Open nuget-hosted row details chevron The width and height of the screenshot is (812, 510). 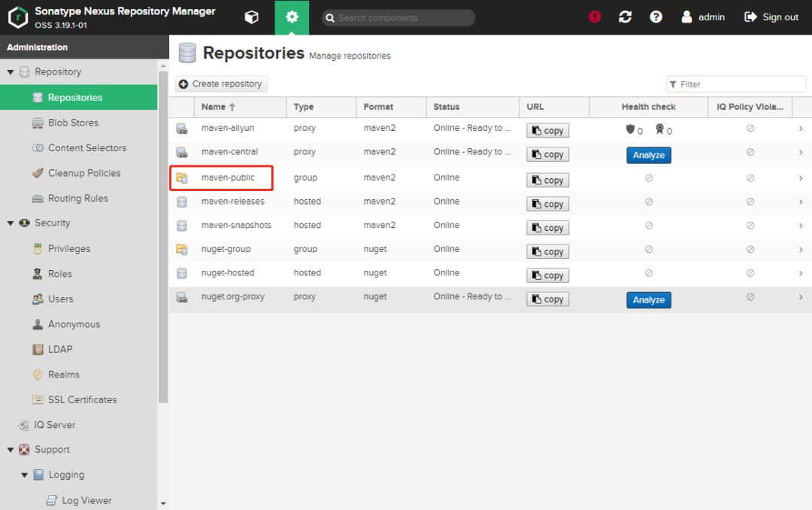(x=801, y=273)
